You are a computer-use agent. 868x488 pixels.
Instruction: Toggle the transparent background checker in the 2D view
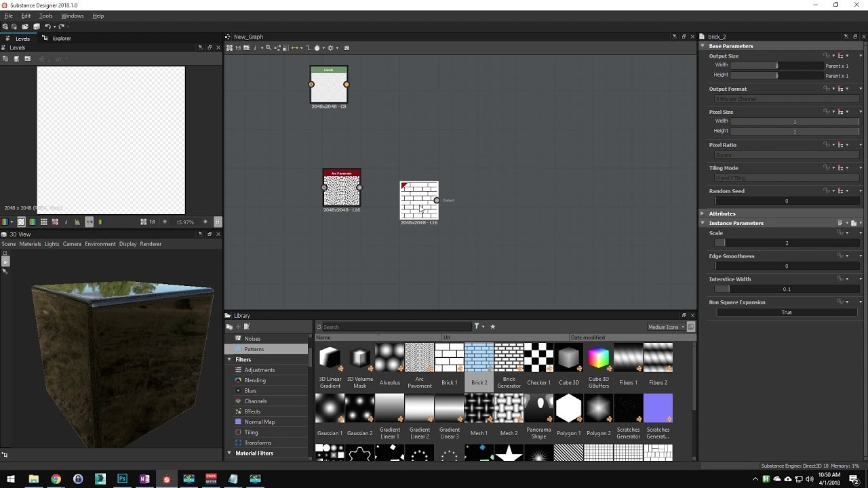click(x=21, y=222)
